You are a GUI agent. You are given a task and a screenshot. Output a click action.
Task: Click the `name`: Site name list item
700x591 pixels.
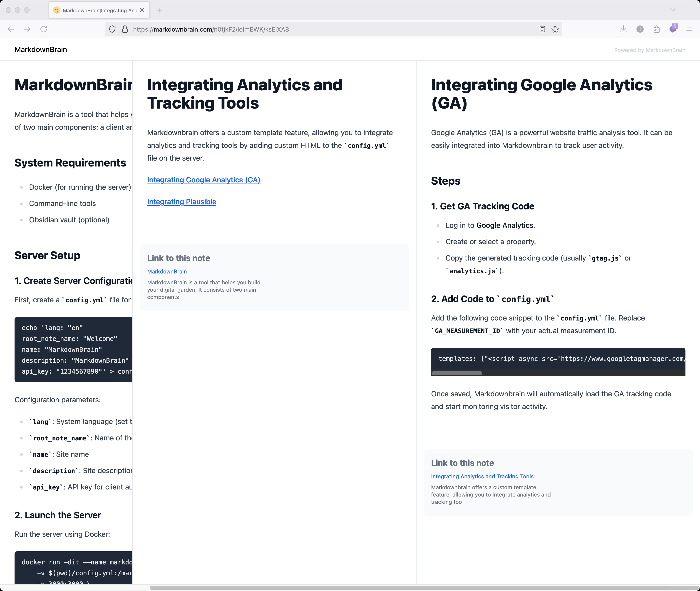tap(59, 454)
